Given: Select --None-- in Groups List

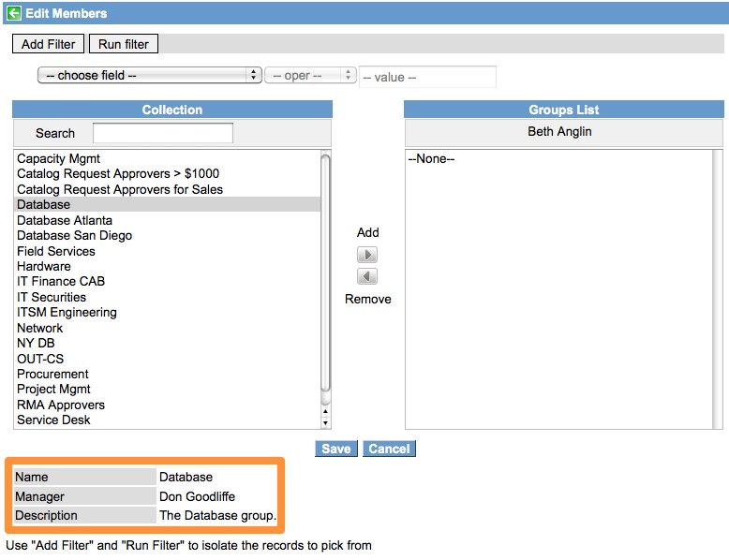Looking at the screenshot, I should coord(431,158).
